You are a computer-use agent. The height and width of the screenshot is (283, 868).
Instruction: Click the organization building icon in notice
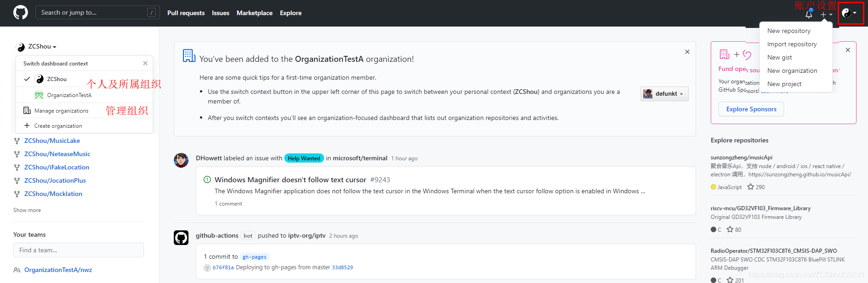pyautogui.click(x=189, y=55)
